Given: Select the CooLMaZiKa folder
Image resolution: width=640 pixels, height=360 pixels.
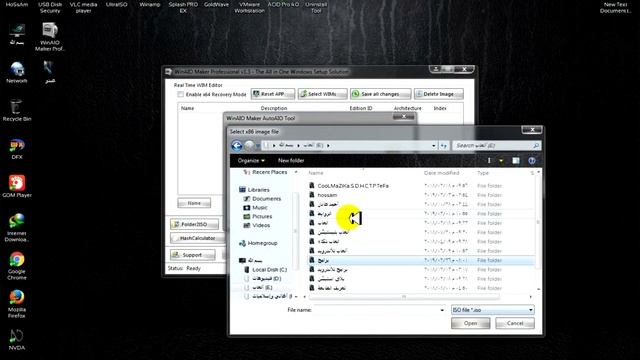Looking at the screenshot, I should [x=349, y=186].
